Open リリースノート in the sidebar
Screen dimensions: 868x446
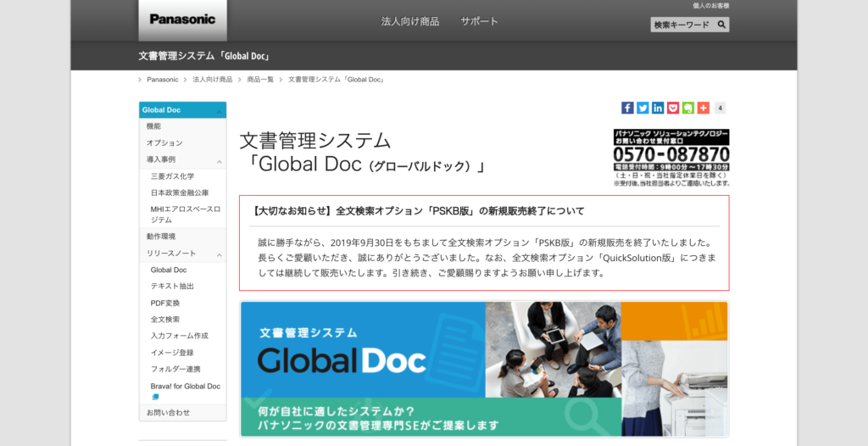pyautogui.click(x=171, y=254)
